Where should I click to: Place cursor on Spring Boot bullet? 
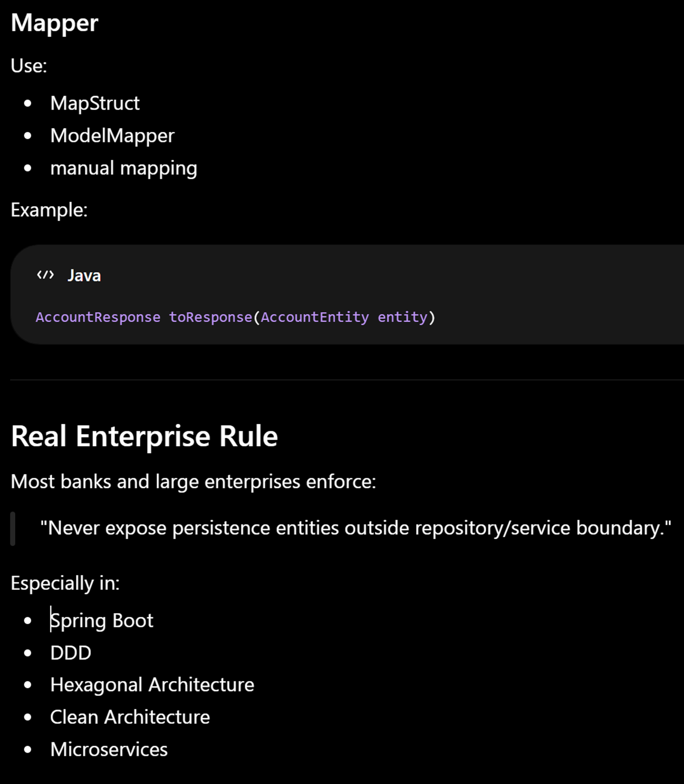101,621
